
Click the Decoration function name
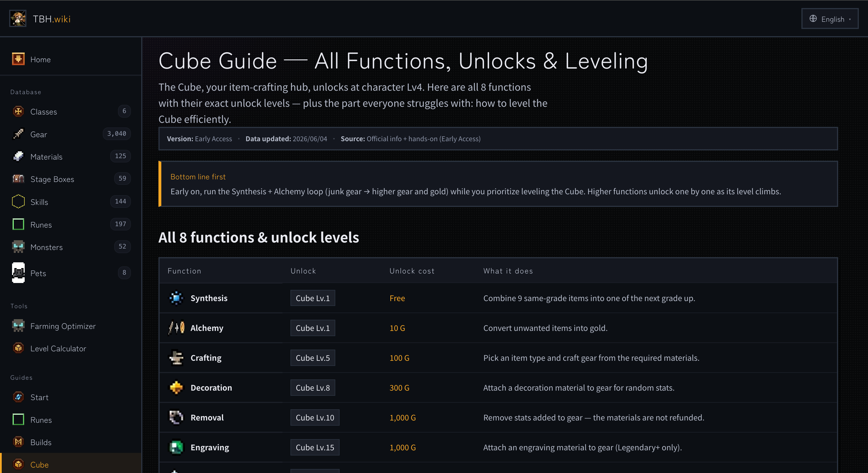(x=211, y=388)
